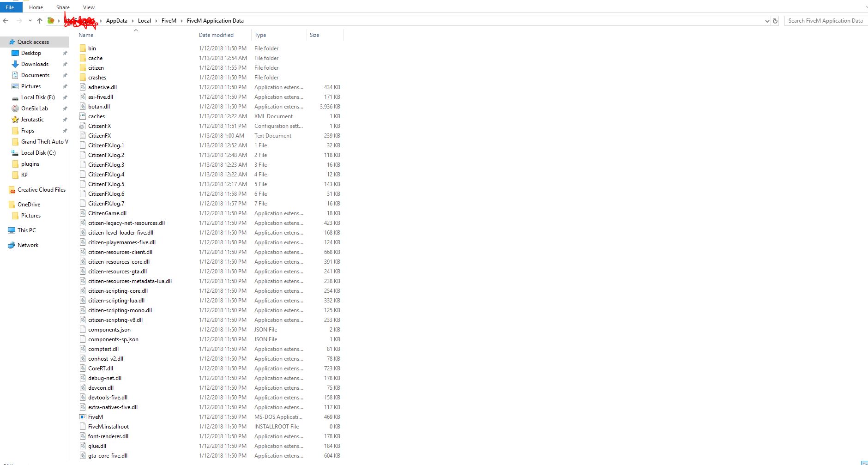Open the View ribbon tab
Viewport: 868px width, 465px height.
point(89,7)
